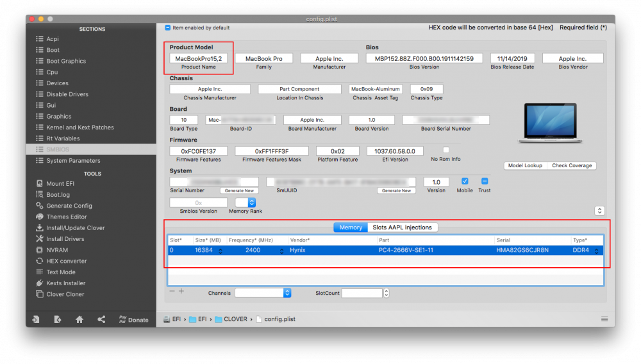Click the Check Coverage button
Image resolution: width=641 pixels, height=364 pixels.
tap(572, 165)
